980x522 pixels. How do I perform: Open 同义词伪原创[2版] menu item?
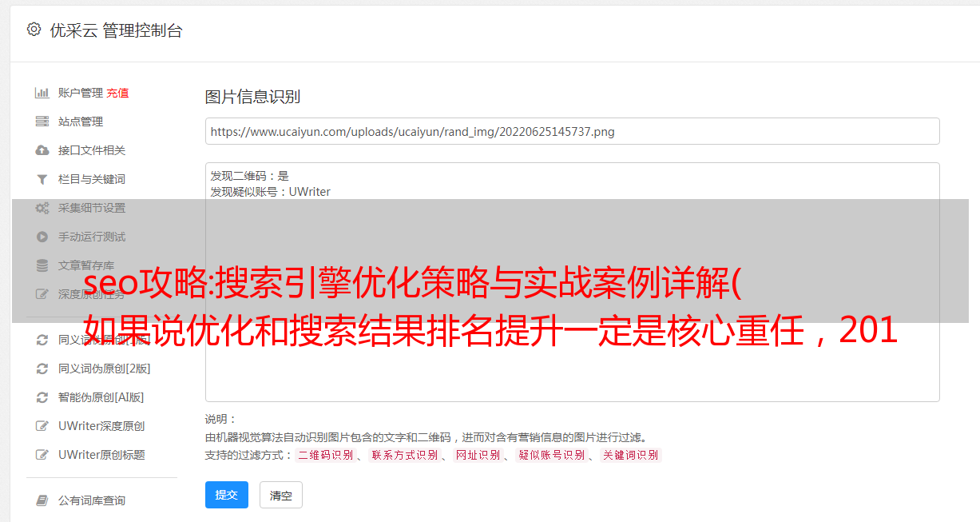click(x=105, y=369)
